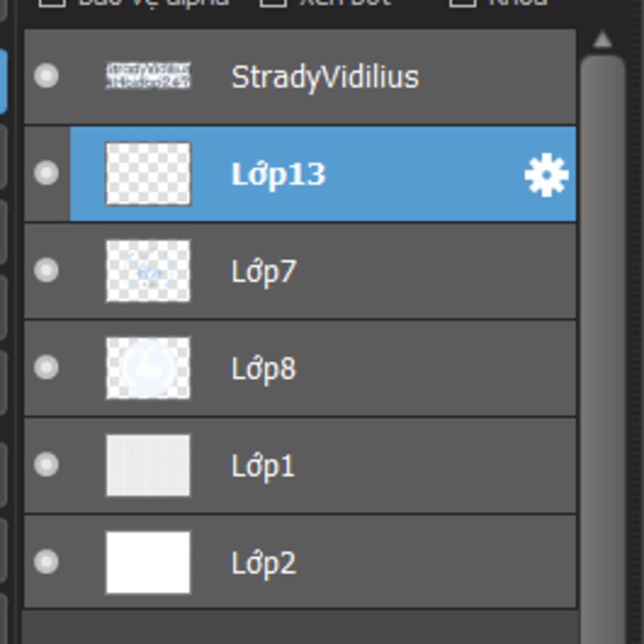Toggle visibility dot of Lớp8

coord(46,367)
